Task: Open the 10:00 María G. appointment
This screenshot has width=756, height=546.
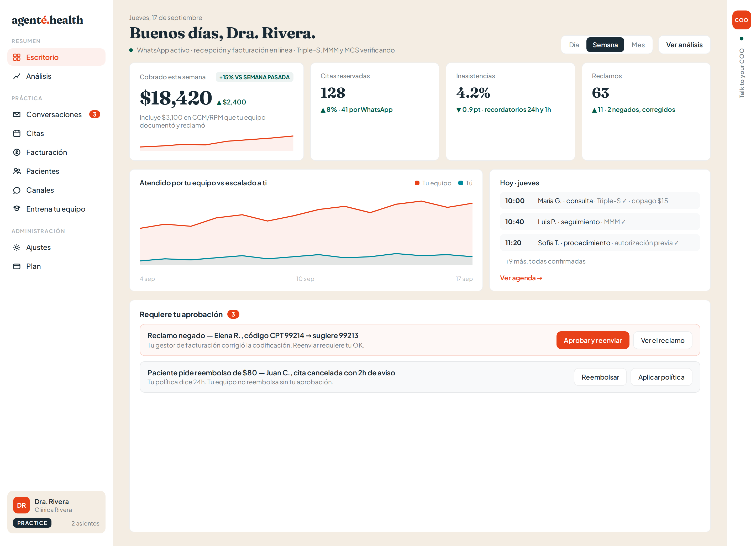Action: coord(600,201)
